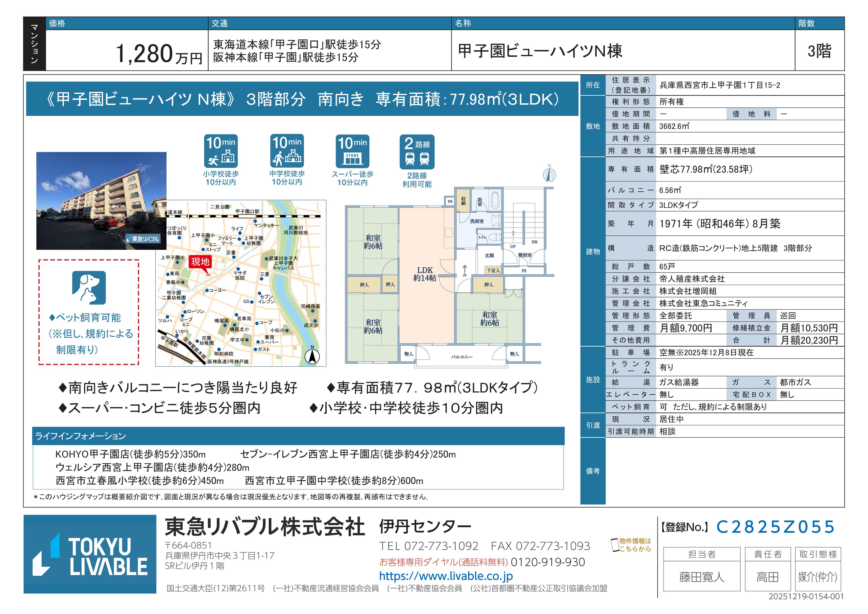The width and height of the screenshot is (868, 614).
Task: Click the 建物 section side label
Action: pos(593,252)
